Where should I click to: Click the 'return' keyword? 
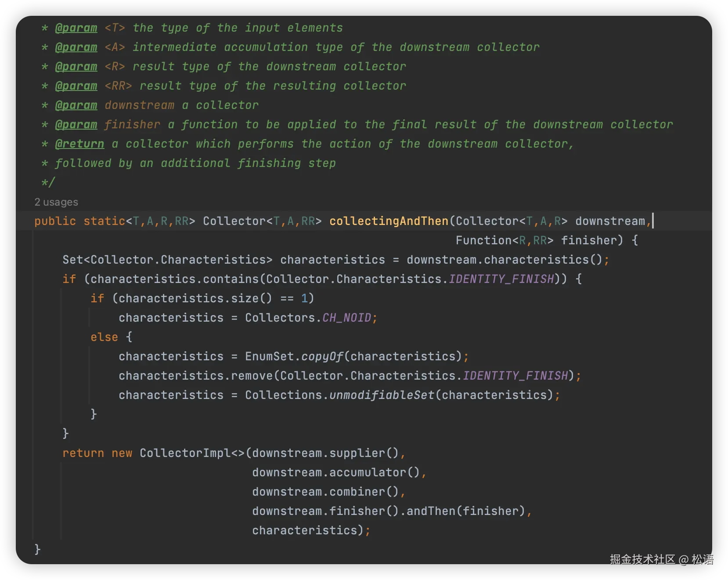click(x=83, y=453)
